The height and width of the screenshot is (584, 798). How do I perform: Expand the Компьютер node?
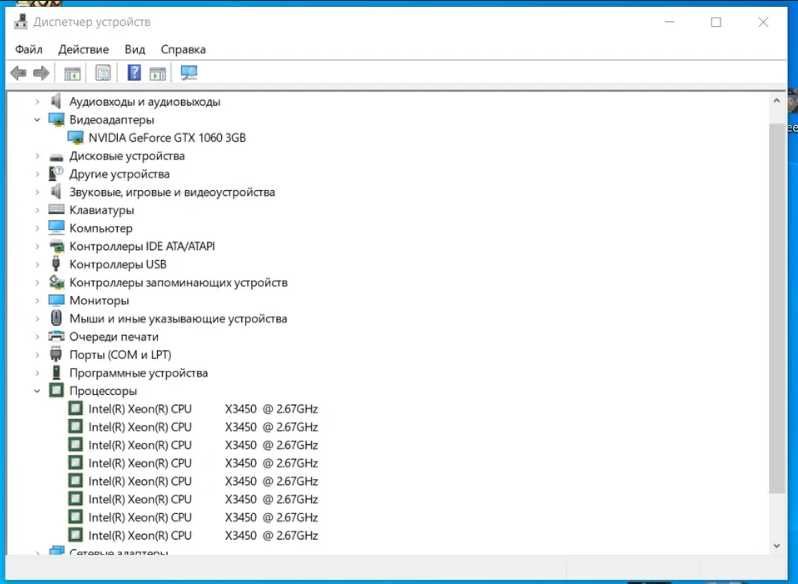pyautogui.click(x=37, y=228)
